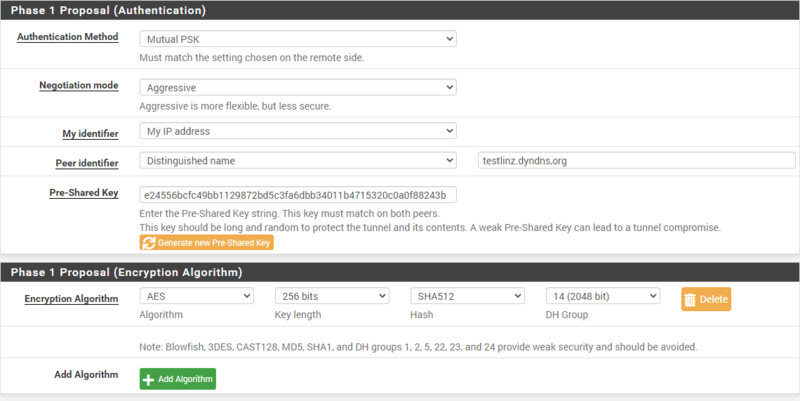Click the refresh icon to generate a new key

tap(148, 243)
